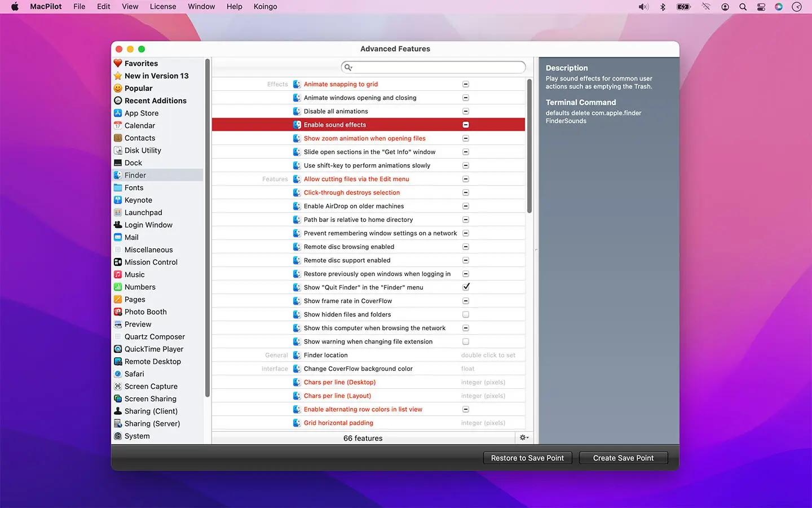Click the Screen Sharing icon
The height and width of the screenshot is (508, 812).
point(118,398)
